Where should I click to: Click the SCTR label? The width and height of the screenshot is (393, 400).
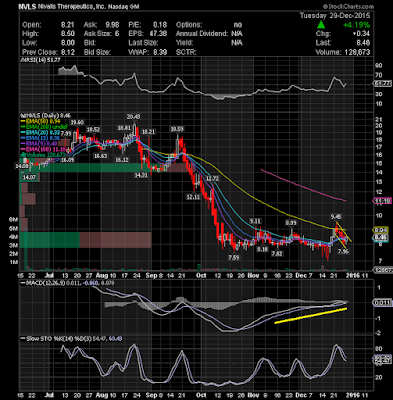[186, 52]
